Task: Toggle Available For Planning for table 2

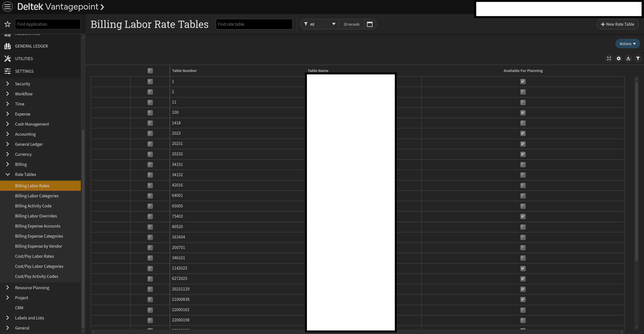Action: (x=523, y=92)
